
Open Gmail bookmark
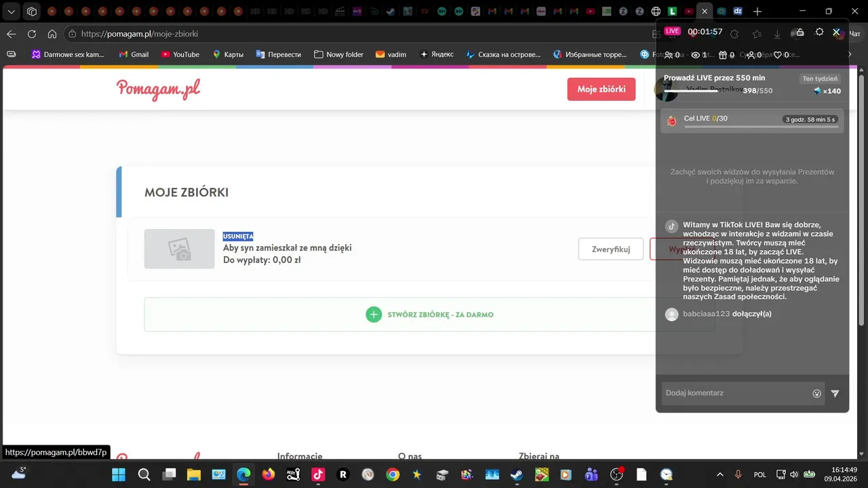(134, 54)
